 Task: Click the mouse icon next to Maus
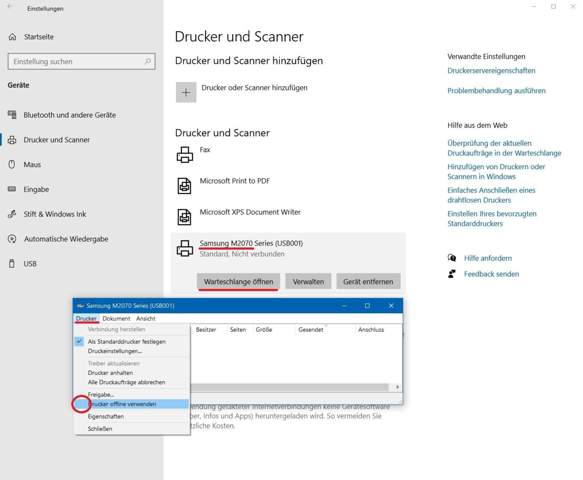coord(12,164)
